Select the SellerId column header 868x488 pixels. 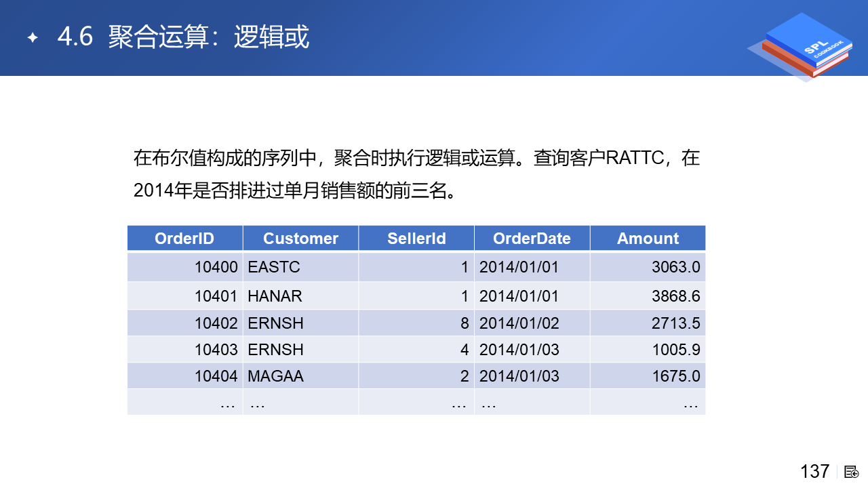(x=416, y=239)
